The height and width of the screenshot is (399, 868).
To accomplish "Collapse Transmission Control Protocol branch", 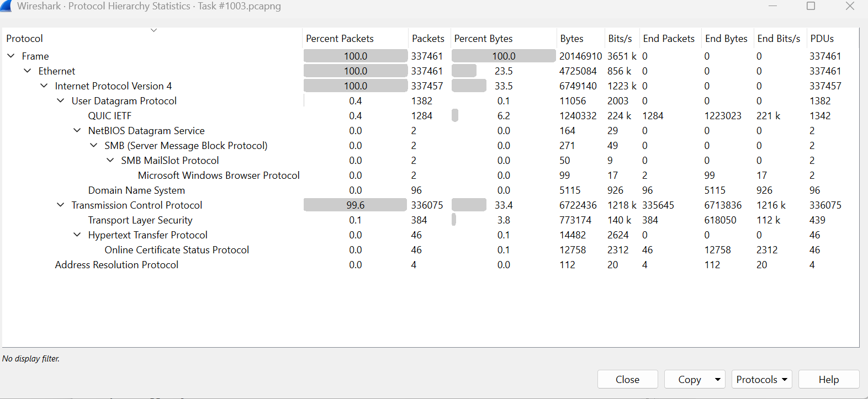I will (x=61, y=205).
